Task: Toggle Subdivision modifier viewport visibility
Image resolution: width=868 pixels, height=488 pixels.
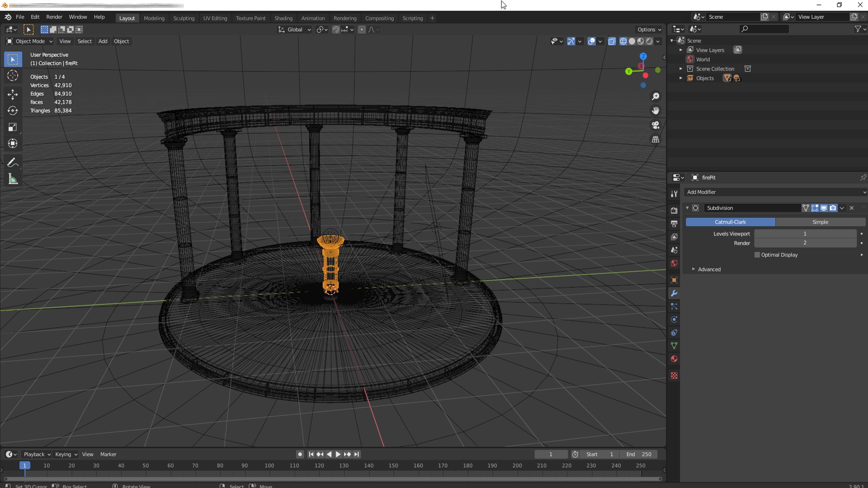Action: coord(824,208)
